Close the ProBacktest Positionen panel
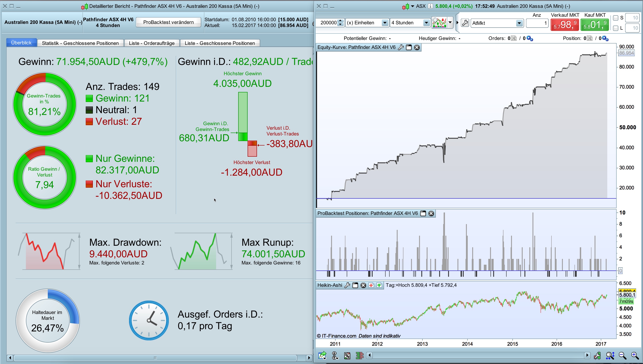 tap(431, 213)
